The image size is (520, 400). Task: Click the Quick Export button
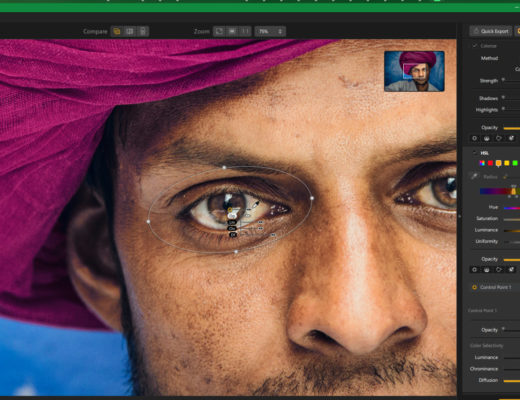click(x=491, y=31)
